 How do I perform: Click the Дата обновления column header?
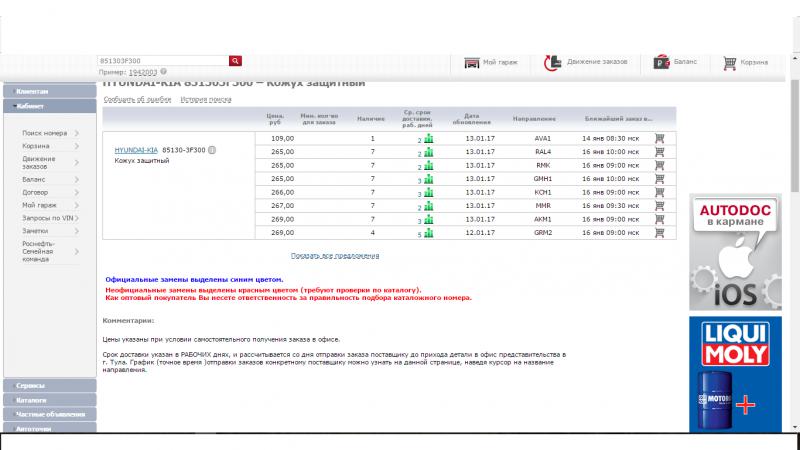coord(471,119)
